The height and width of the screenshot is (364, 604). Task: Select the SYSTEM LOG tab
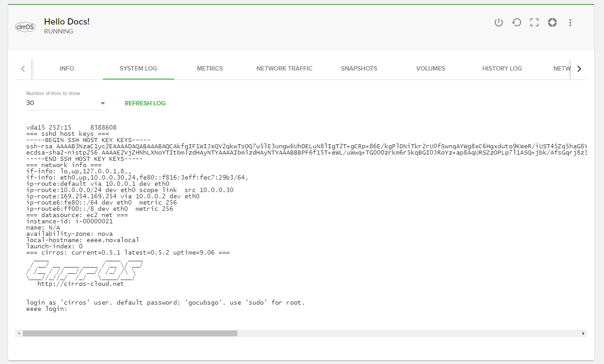(138, 68)
